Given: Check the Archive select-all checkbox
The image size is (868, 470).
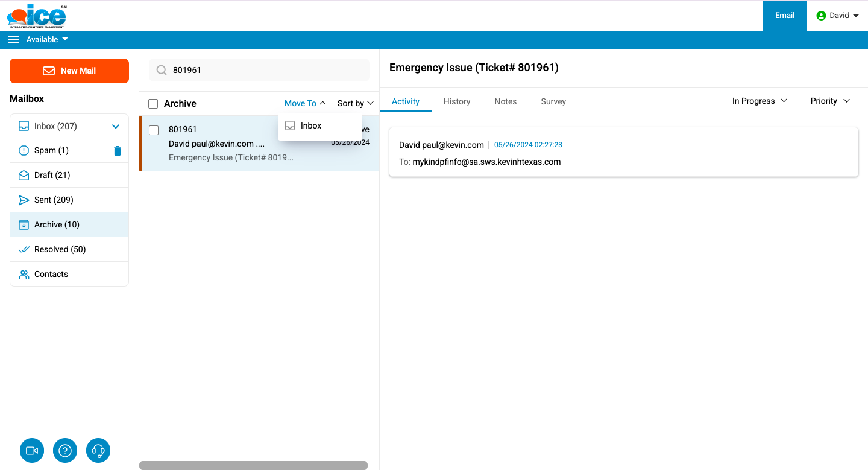Looking at the screenshot, I should tap(153, 104).
